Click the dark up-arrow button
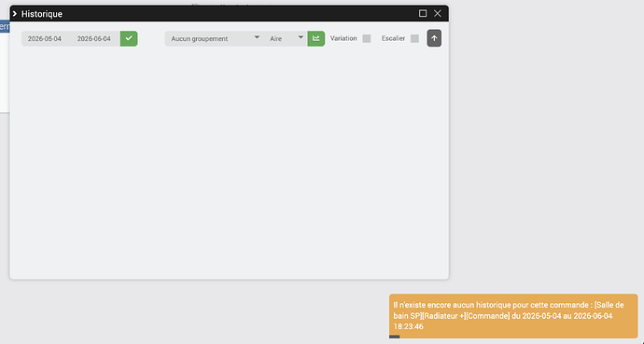 point(434,38)
